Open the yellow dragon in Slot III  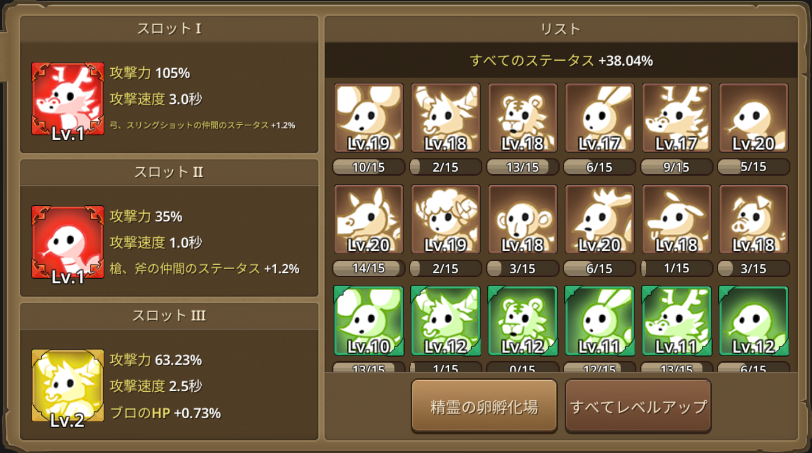[x=68, y=386]
